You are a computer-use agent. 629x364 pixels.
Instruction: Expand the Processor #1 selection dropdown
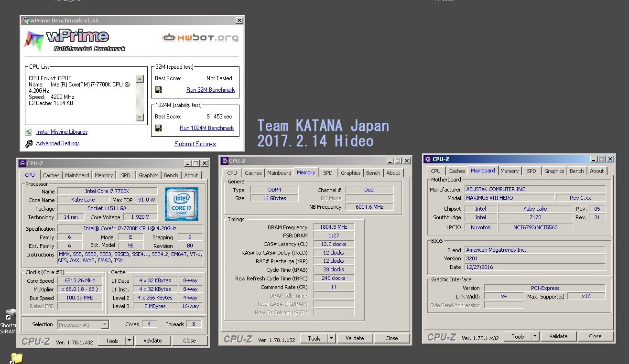pos(105,325)
